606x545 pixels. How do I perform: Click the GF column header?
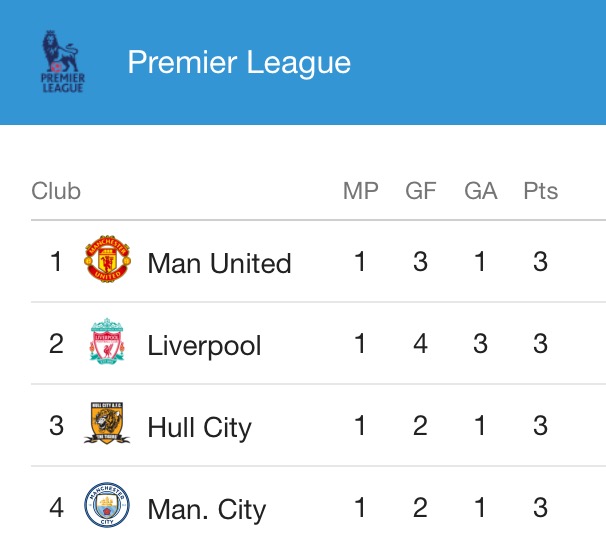(x=420, y=191)
